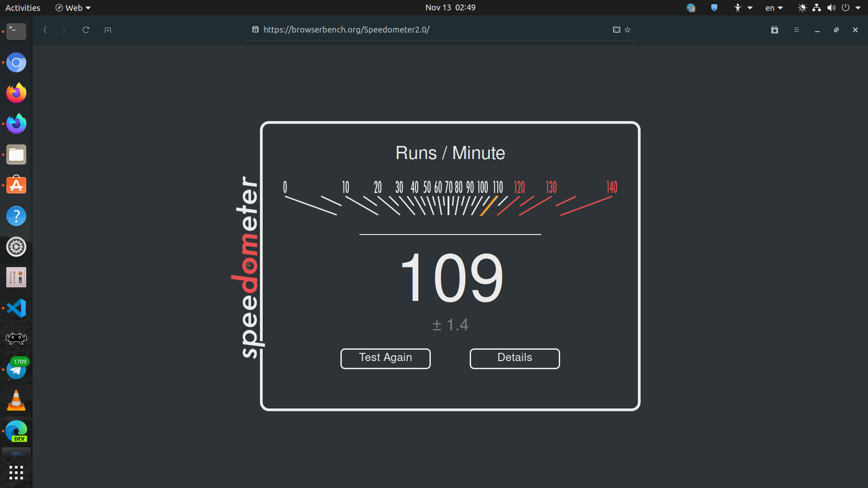Open a new tab with toolbar icon
Image resolution: width=868 pixels, height=488 pixels.
point(108,30)
